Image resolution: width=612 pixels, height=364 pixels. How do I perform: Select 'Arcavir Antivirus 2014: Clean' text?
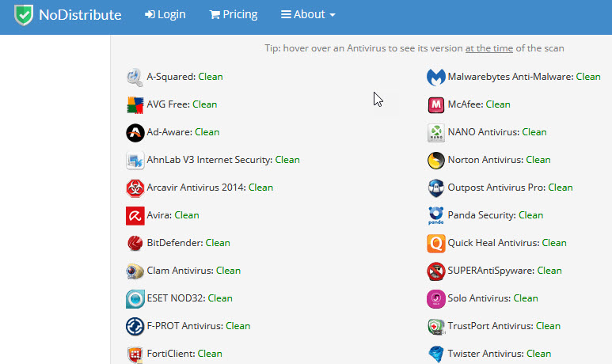[210, 188]
